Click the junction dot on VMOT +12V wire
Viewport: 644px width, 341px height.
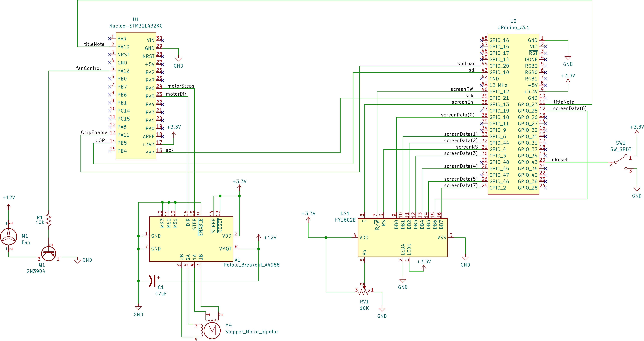point(258,249)
